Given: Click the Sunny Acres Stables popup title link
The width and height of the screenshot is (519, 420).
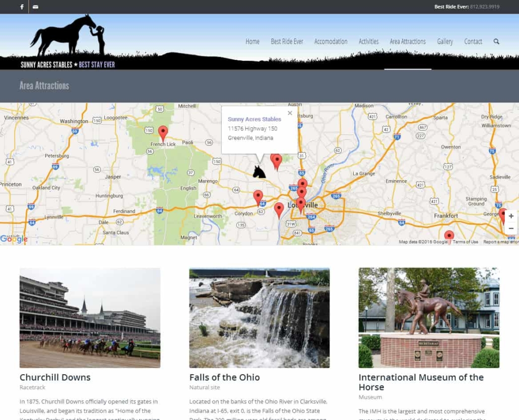Looking at the screenshot, I should [x=254, y=119].
